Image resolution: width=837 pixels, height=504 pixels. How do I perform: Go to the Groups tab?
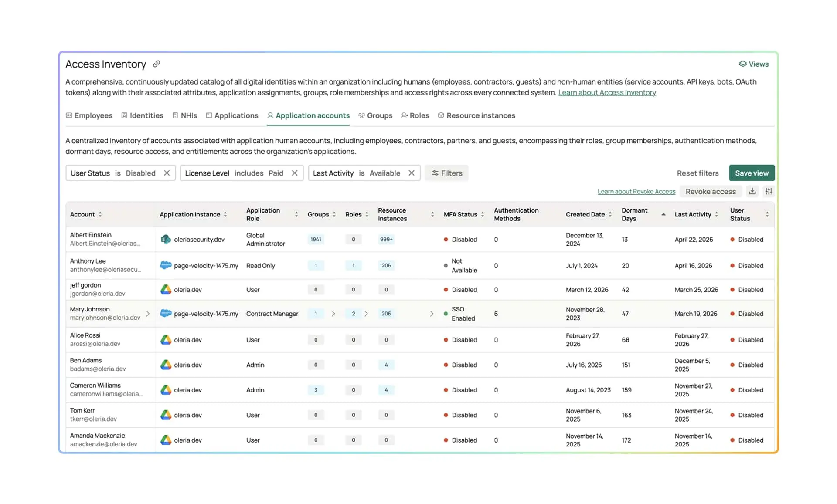click(x=375, y=115)
